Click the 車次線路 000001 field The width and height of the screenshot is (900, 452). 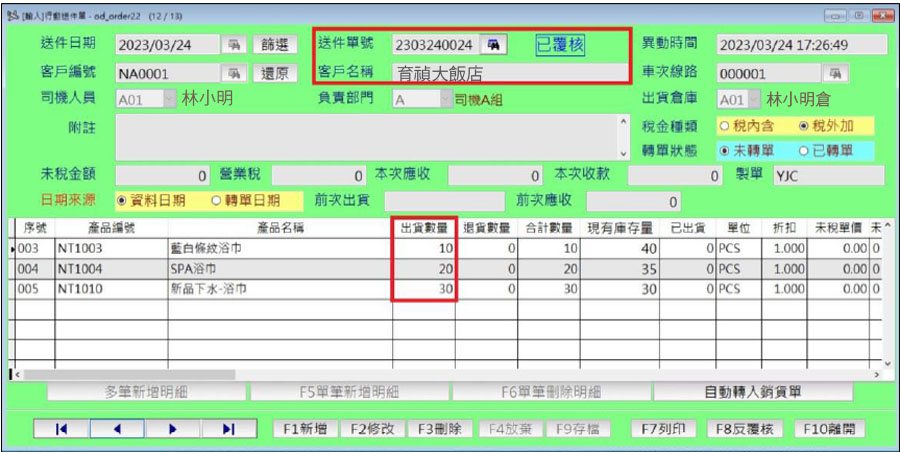769,73
